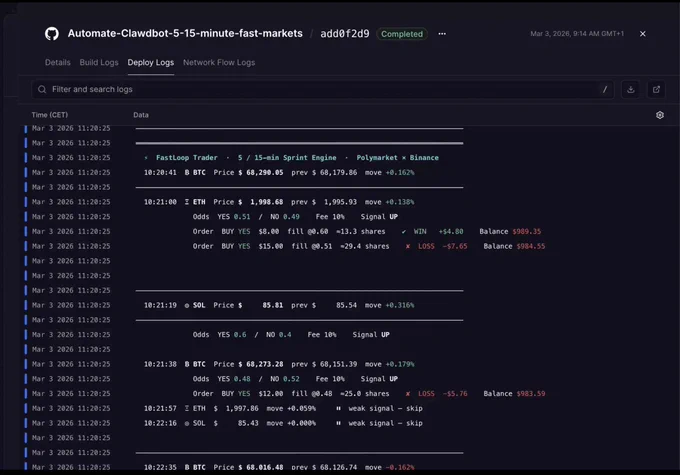The height and width of the screenshot is (475, 680).
Task: Select the Odds YES 0.6 / NO 0.4 line
Action: [x=291, y=335]
